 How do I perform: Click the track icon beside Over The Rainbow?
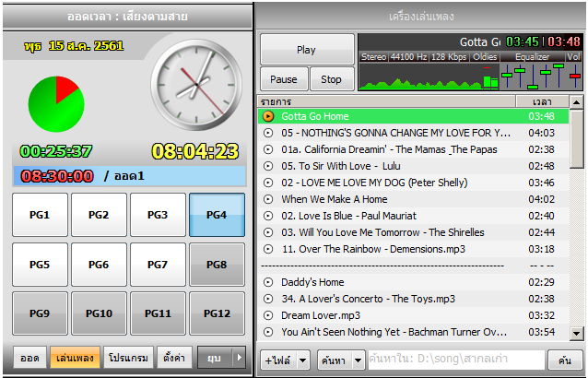pos(268,249)
